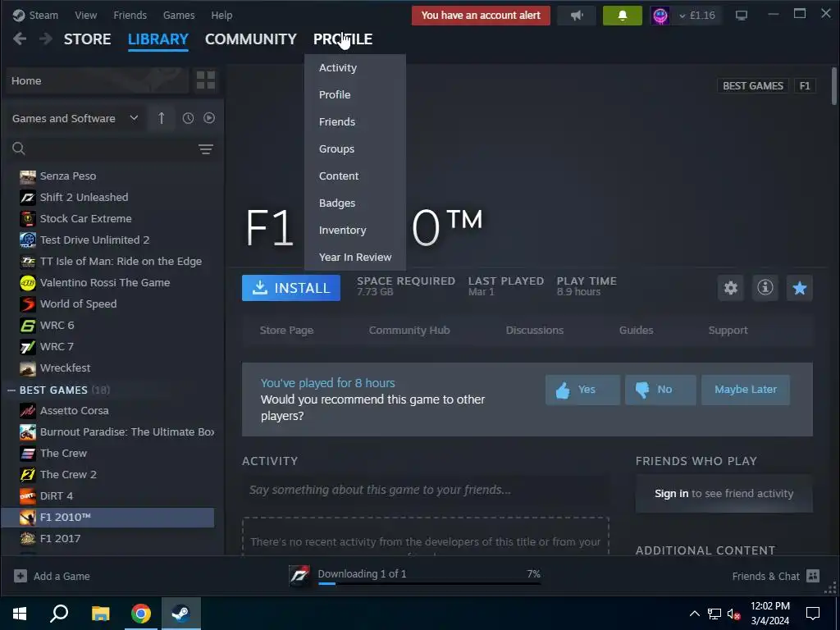Show recent games with the clock icon
The width and height of the screenshot is (840, 630).
pos(188,118)
